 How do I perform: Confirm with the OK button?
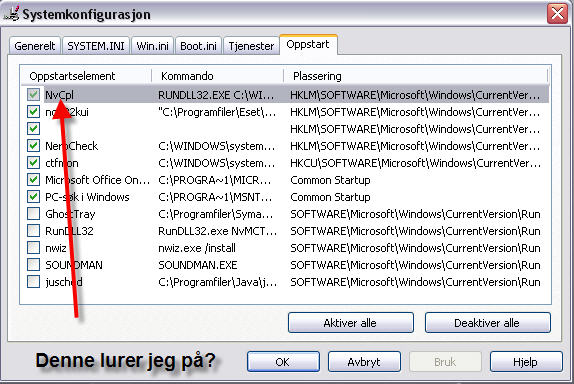pos(283,362)
